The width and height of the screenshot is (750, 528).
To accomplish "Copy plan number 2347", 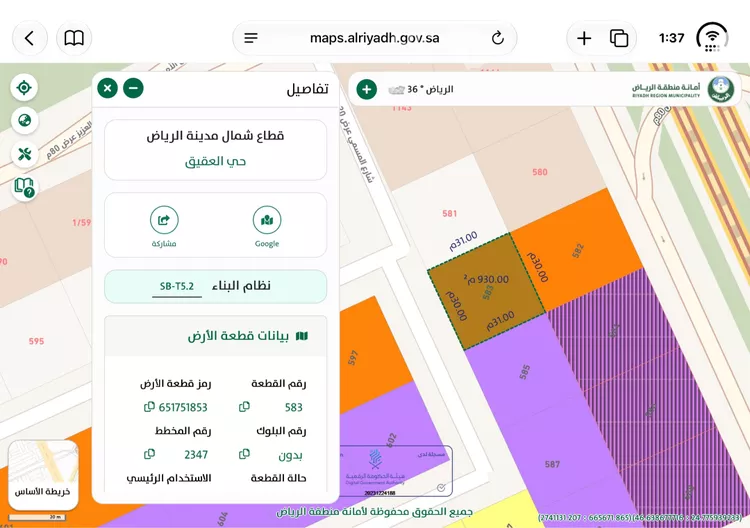I will coord(149,454).
